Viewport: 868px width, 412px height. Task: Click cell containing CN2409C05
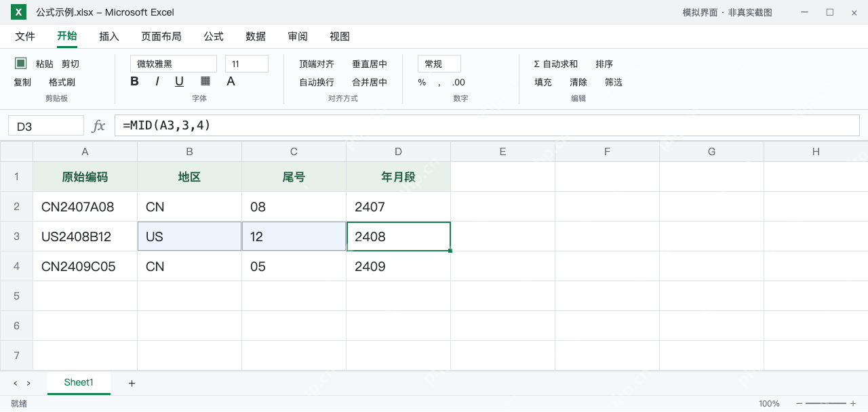click(x=85, y=266)
